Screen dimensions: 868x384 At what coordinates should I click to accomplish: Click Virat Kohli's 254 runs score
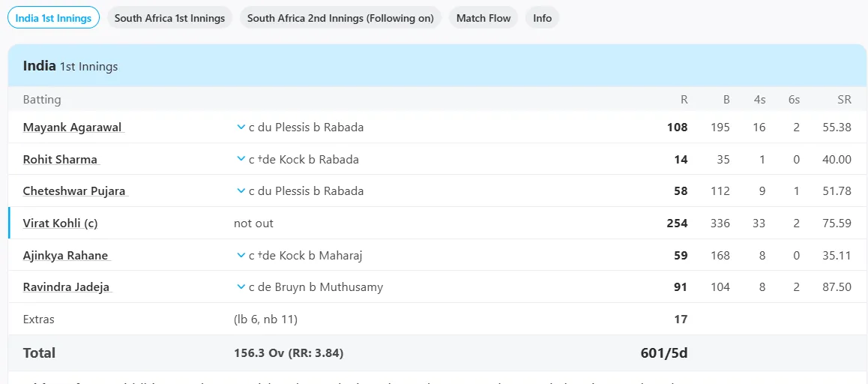[x=677, y=223]
